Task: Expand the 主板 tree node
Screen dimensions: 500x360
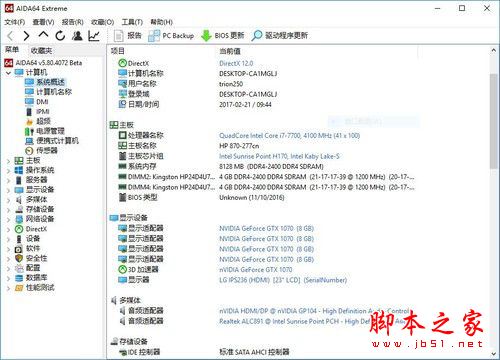Action: (x=8, y=161)
